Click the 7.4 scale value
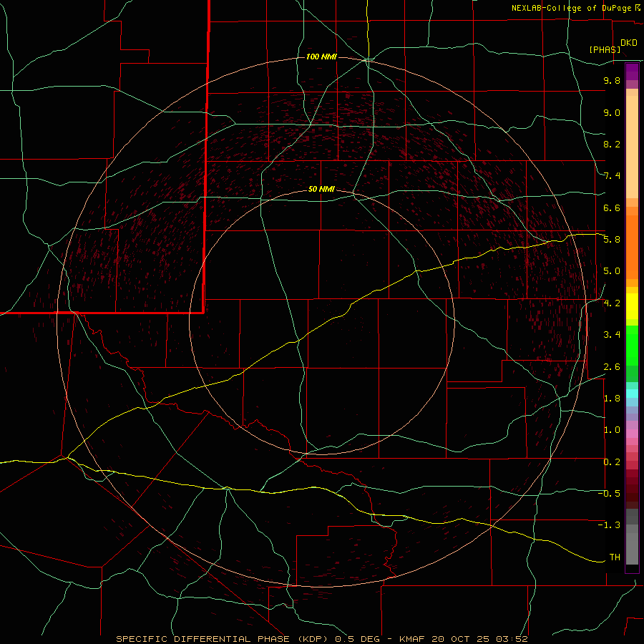The image size is (644, 644). (612, 176)
